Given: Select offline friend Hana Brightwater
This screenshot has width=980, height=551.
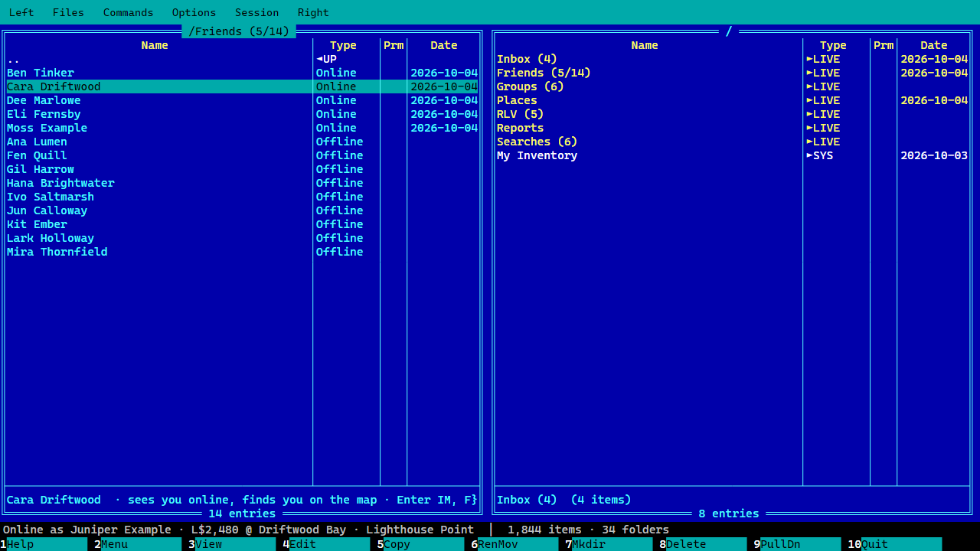Looking at the screenshot, I should coord(242,183).
